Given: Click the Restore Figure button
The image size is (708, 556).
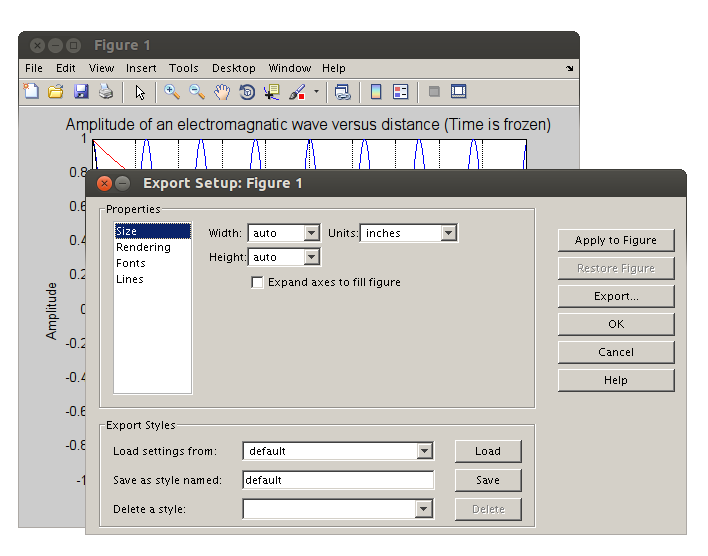Looking at the screenshot, I should [616, 268].
